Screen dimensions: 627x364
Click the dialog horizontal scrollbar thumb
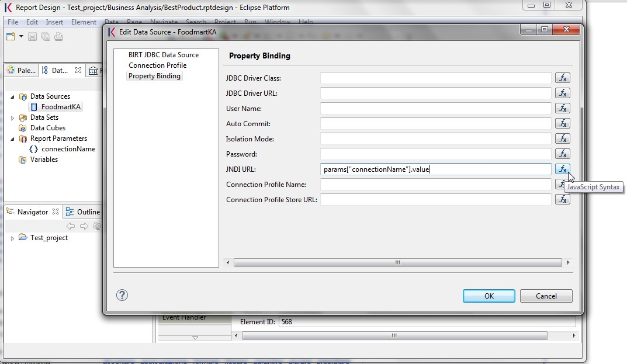point(397,263)
